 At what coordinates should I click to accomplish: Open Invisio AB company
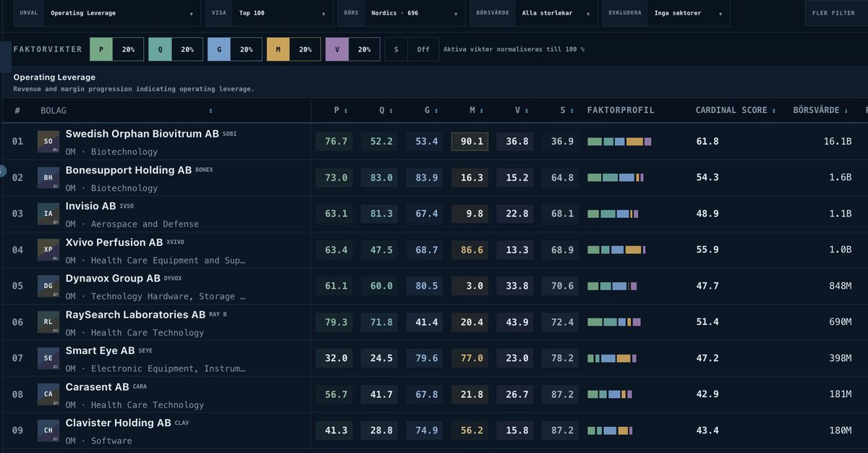[x=90, y=206]
